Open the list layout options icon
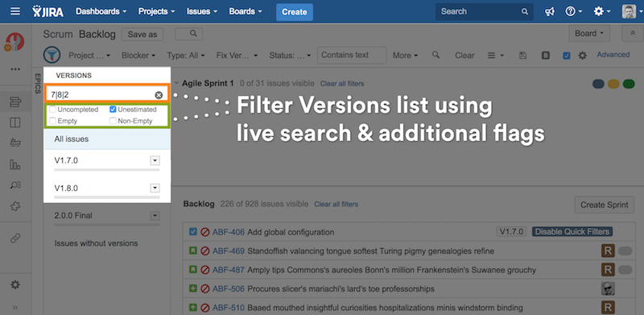Viewport: 644px width, 315px height. tap(495, 55)
